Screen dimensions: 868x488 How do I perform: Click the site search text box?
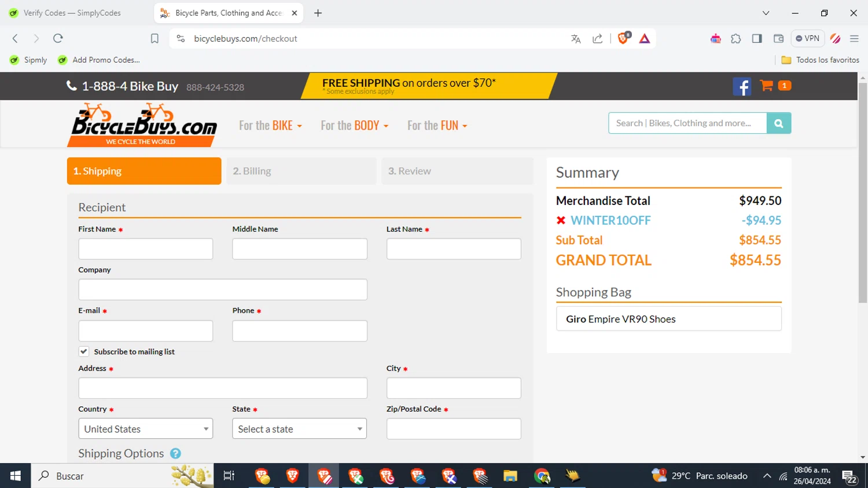[x=687, y=123]
